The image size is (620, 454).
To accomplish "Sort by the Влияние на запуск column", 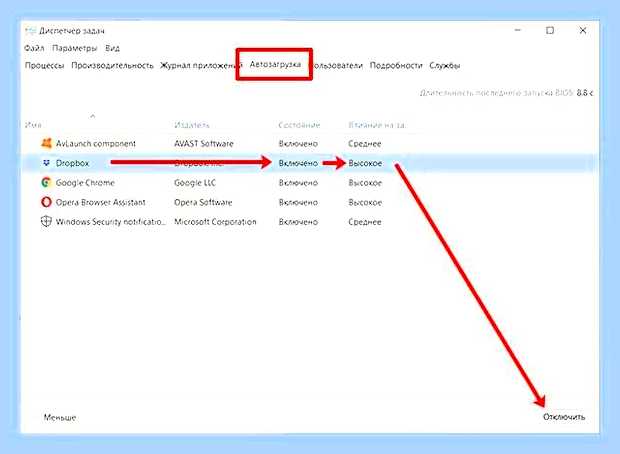I will pyautogui.click(x=377, y=125).
